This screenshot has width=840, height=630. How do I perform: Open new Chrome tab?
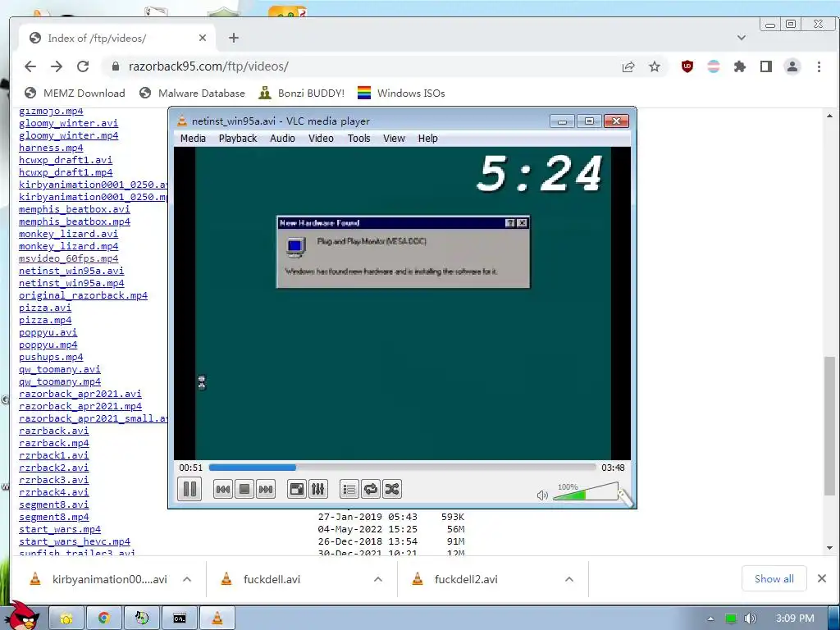234,38
